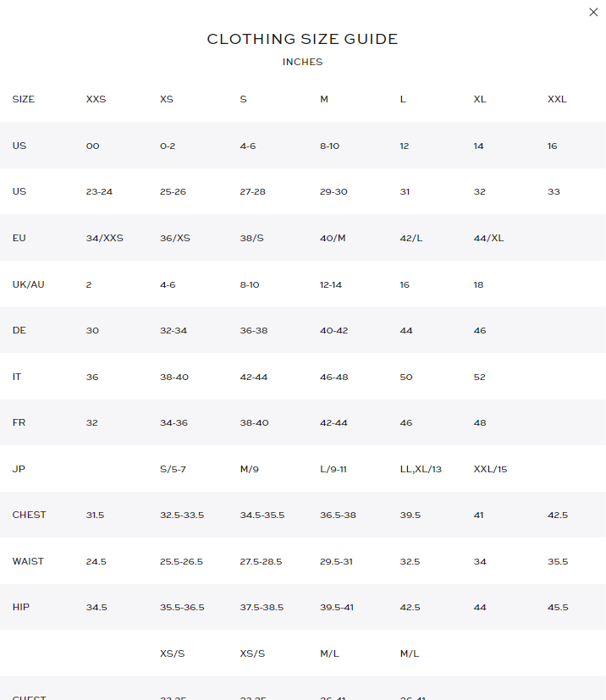Select the JP row label

click(x=18, y=469)
